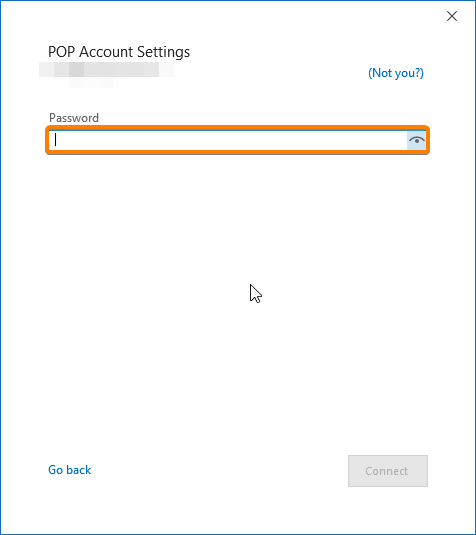Viewport: 476px width, 535px height.
Task: Switch accounts via the Not you link
Action: 396,73
